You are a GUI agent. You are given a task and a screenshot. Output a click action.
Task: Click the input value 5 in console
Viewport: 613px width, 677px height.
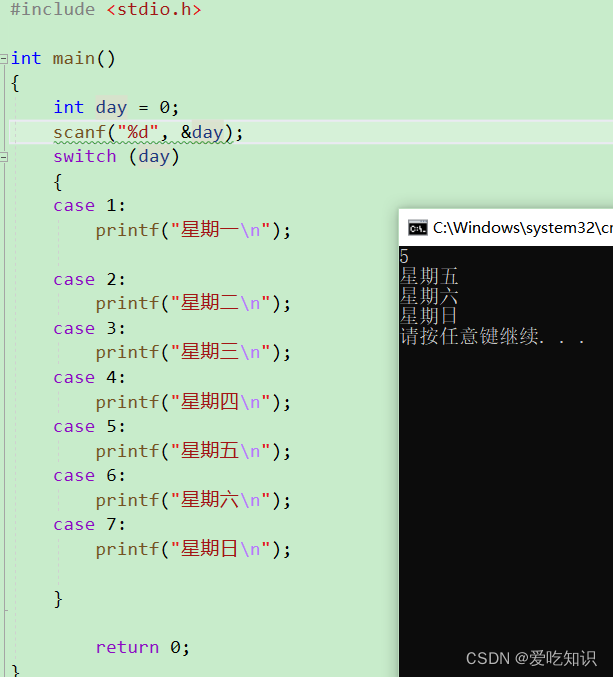tap(404, 256)
